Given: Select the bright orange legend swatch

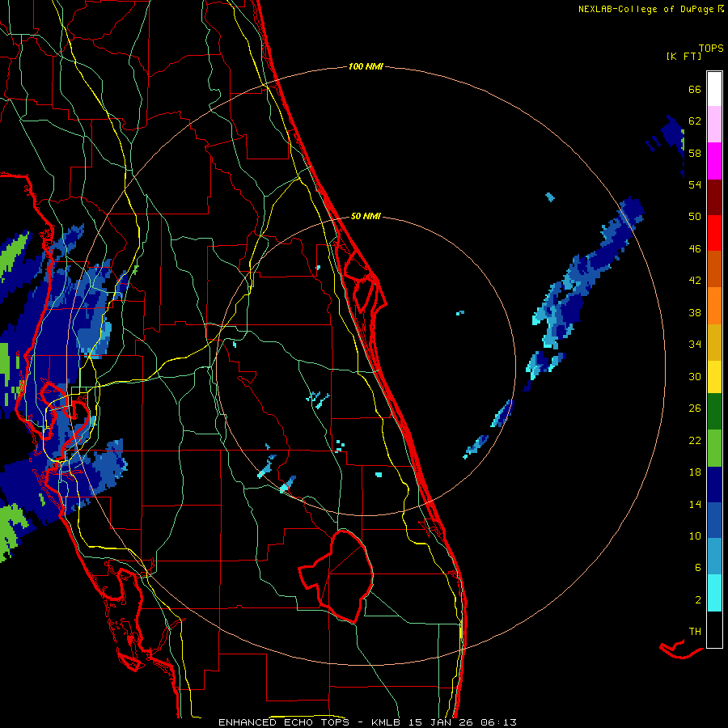Looking at the screenshot, I should click(x=714, y=306).
